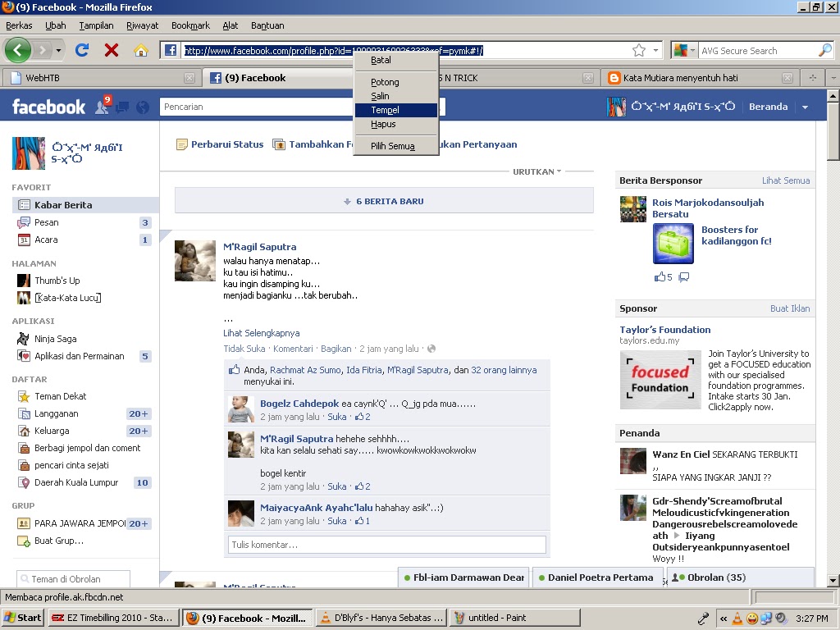Click Teman di Obrolan search field

(73, 579)
